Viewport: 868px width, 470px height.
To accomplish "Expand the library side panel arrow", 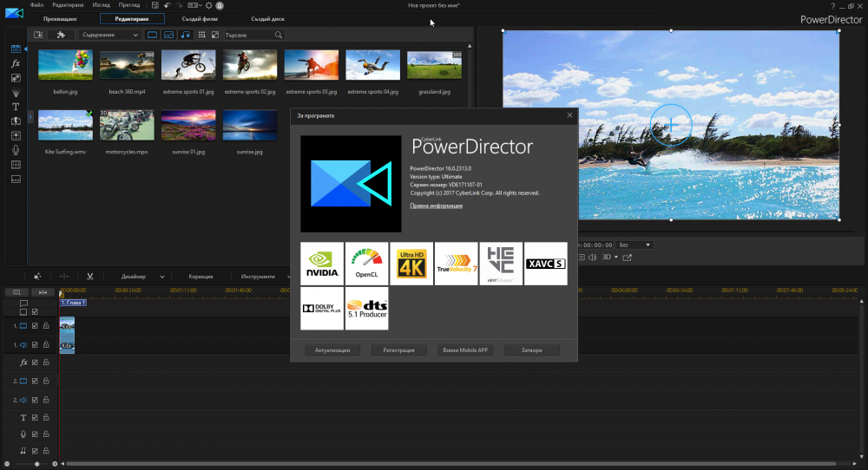I will 30,117.
